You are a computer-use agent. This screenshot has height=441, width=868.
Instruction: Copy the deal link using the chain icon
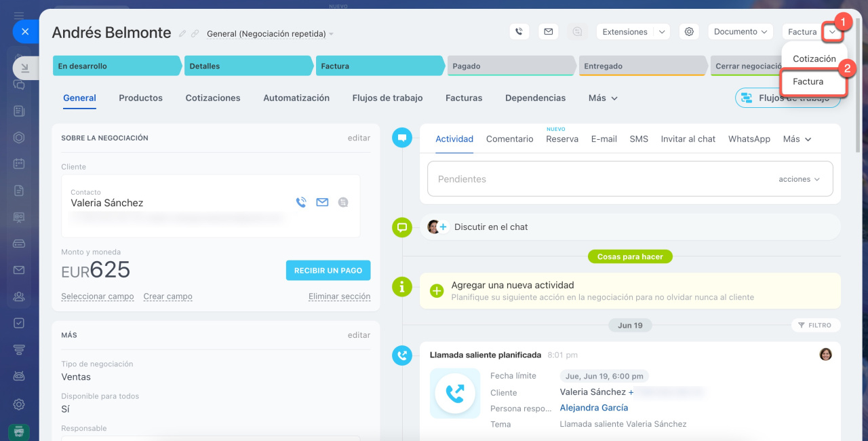[195, 33]
